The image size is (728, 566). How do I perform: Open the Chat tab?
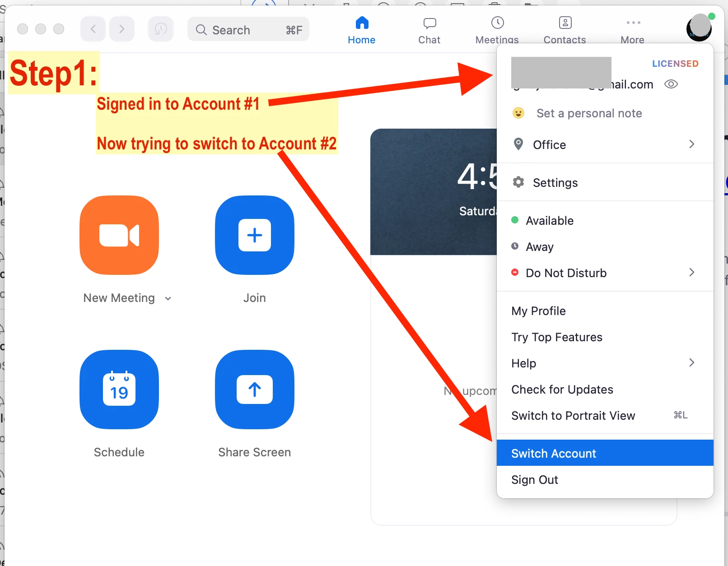coord(429,30)
